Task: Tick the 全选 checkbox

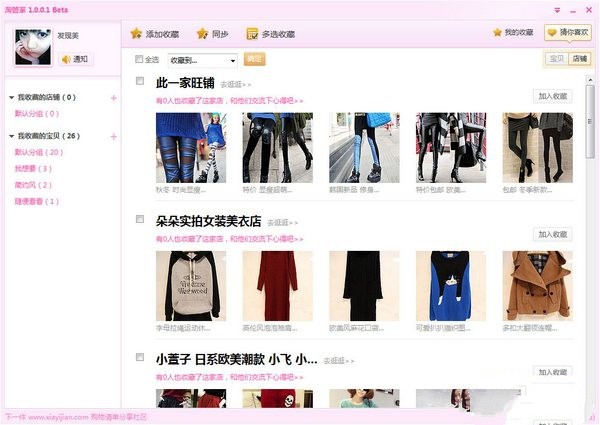Action: (139, 59)
